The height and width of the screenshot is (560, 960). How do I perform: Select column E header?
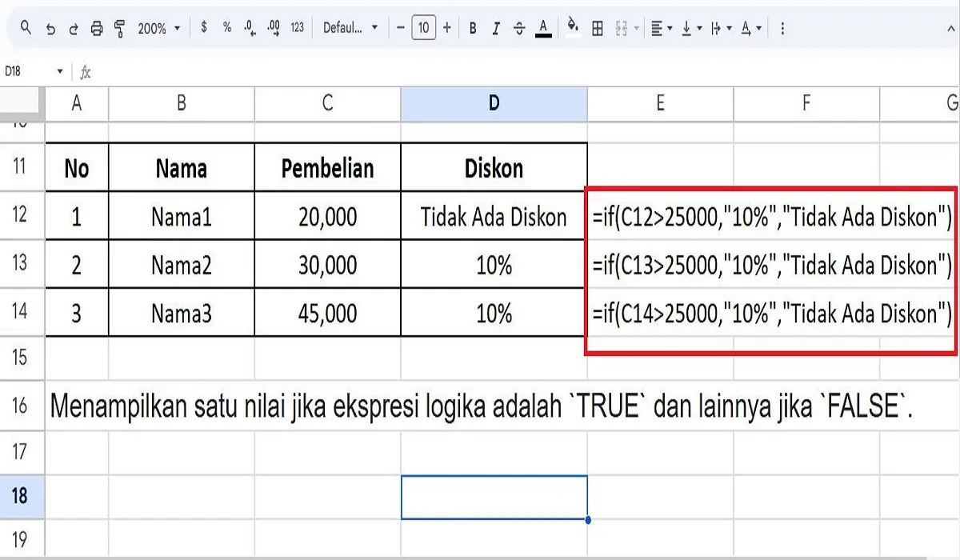[660, 102]
